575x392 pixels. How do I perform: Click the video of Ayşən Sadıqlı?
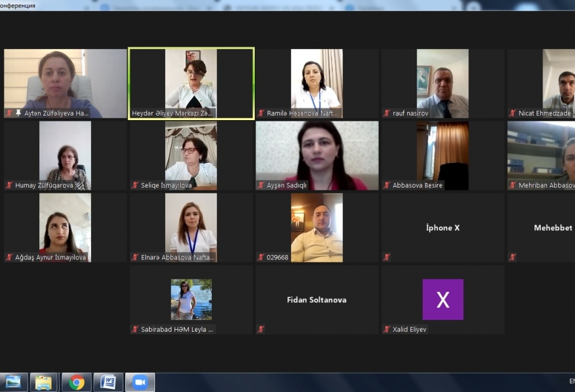(317, 156)
